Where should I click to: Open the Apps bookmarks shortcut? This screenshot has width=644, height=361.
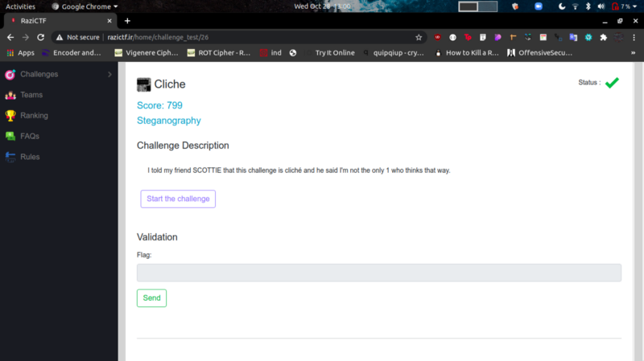click(21, 53)
